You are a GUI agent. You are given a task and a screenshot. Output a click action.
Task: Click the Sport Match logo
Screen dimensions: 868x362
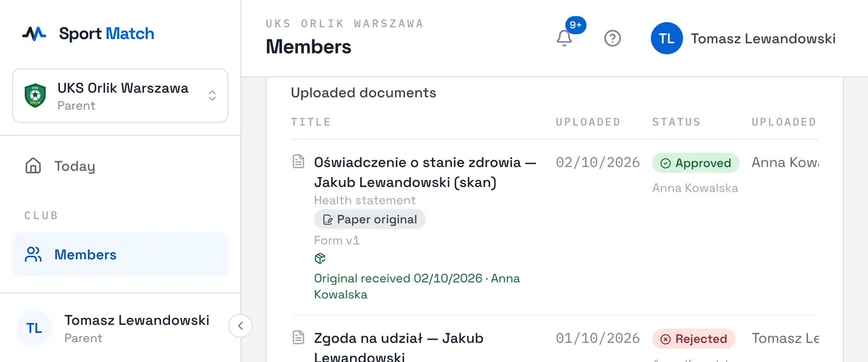88,33
